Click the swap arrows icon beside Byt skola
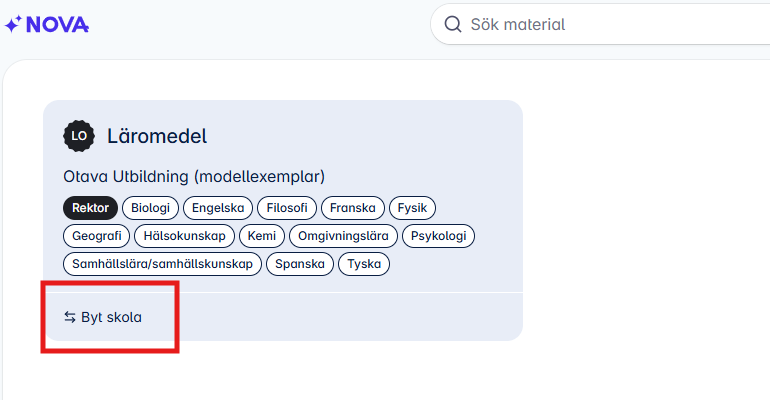 (70, 318)
